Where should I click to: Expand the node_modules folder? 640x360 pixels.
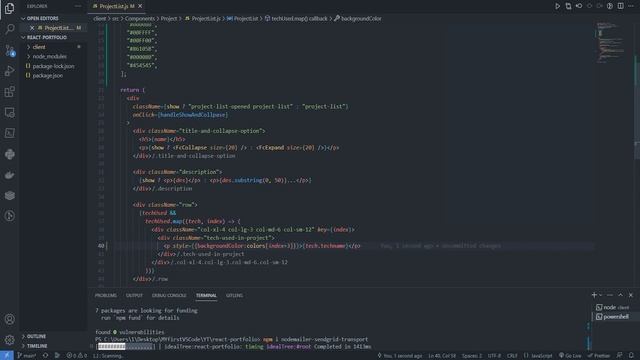click(53, 56)
